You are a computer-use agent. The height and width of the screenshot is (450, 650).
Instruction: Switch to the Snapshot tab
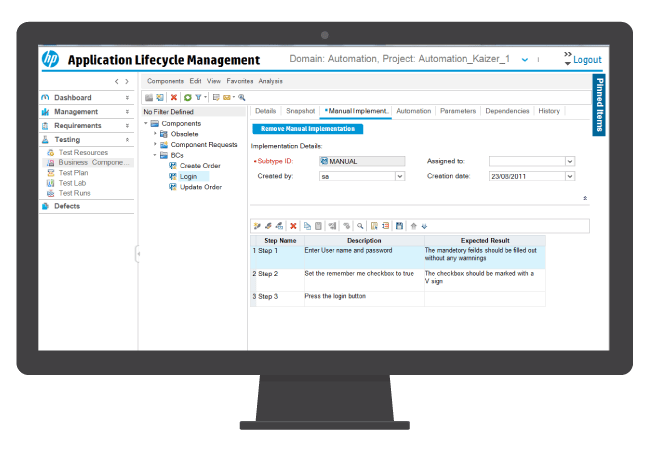pos(300,111)
